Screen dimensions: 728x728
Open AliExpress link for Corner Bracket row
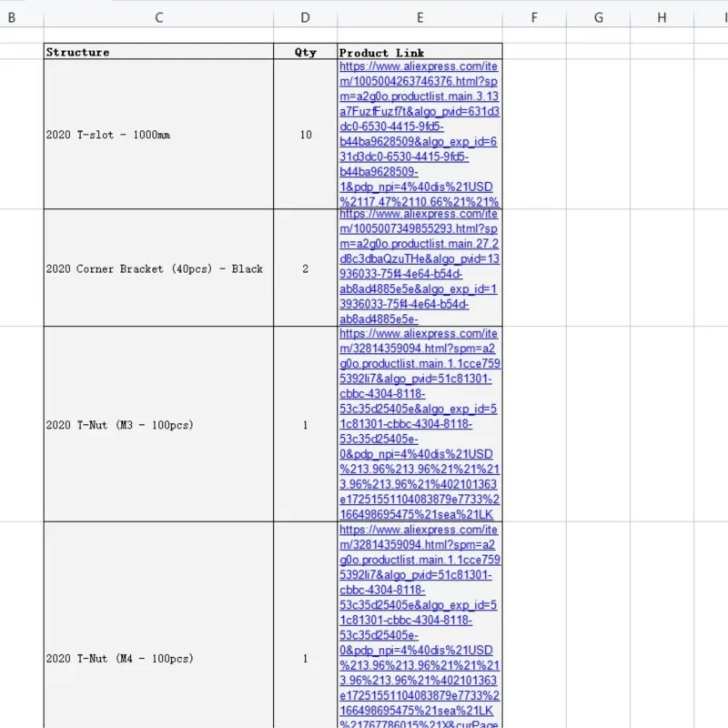(420, 268)
